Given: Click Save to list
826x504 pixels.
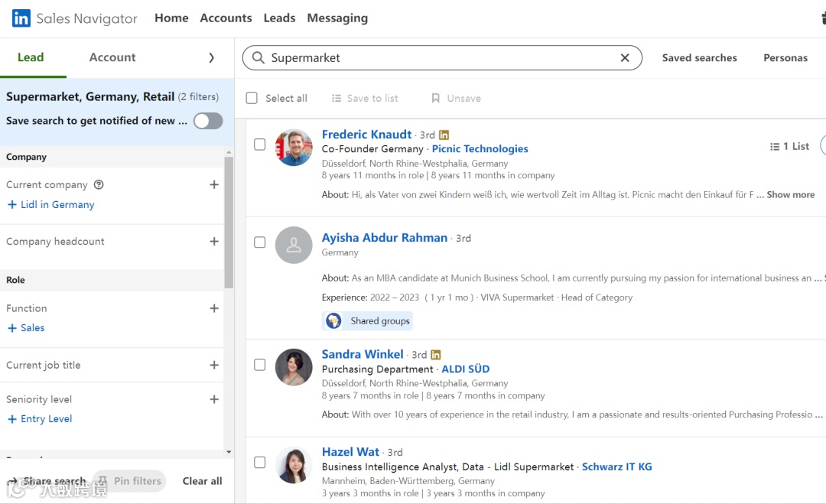Looking at the screenshot, I should coord(365,98).
